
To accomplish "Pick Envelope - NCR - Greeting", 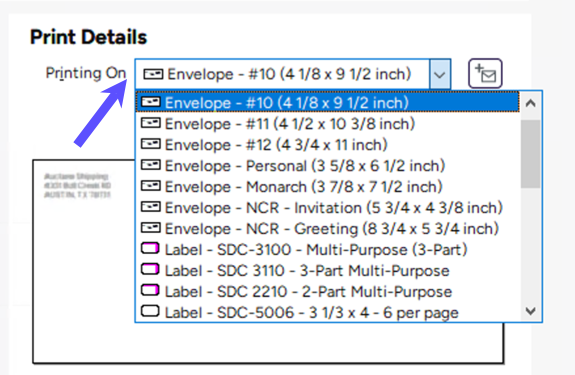I will (x=328, y=229).
